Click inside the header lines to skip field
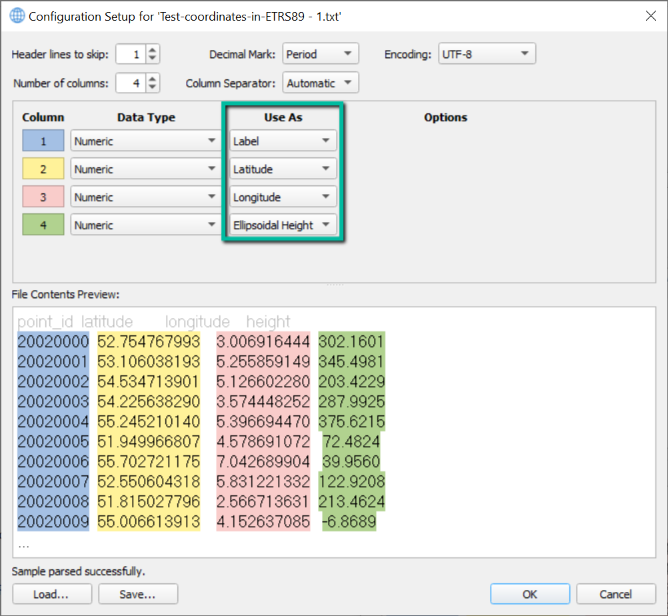The width and height of the screenshot is (668, 616). point(130,54)
